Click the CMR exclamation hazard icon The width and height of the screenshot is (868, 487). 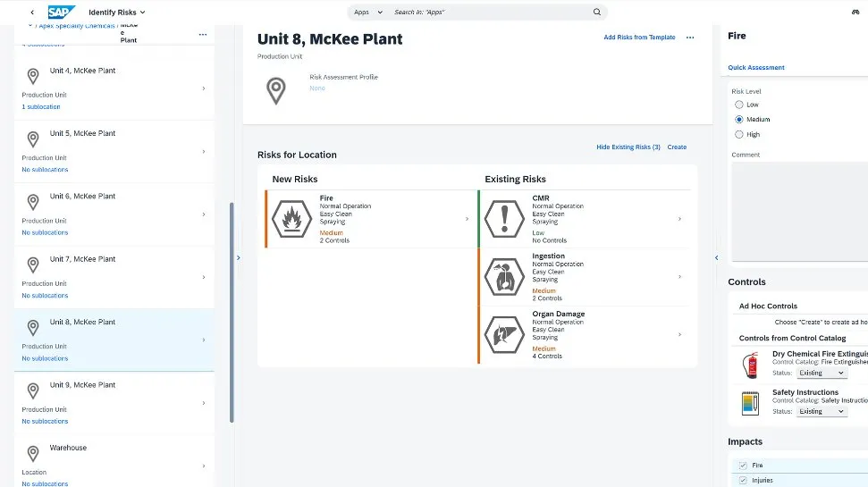(504, 219)
